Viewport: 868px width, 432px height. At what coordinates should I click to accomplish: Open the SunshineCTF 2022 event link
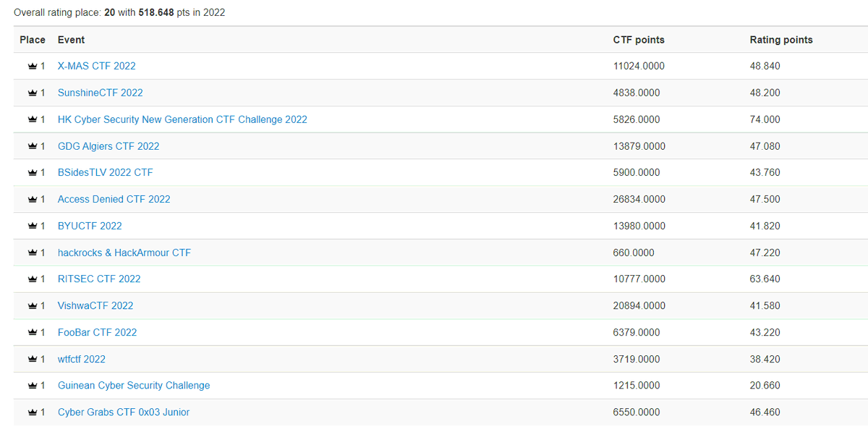coord(100,93)
